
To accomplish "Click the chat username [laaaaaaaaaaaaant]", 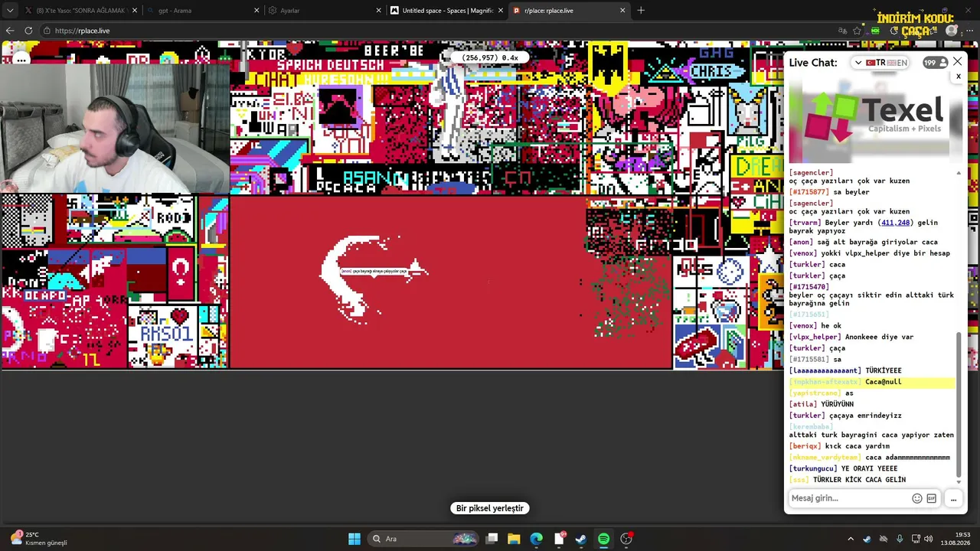I will (x=825, y=370).
